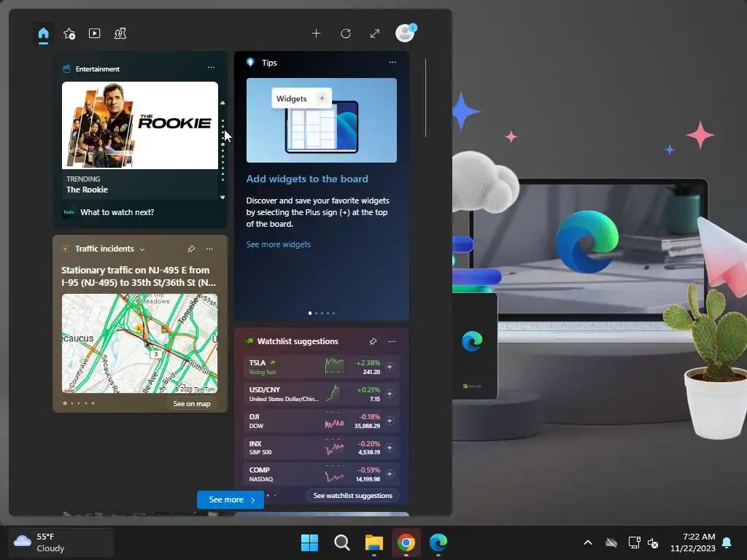Screen dimensions: 747x560
Task: Click the traffic map image
Action: (139, 343)
